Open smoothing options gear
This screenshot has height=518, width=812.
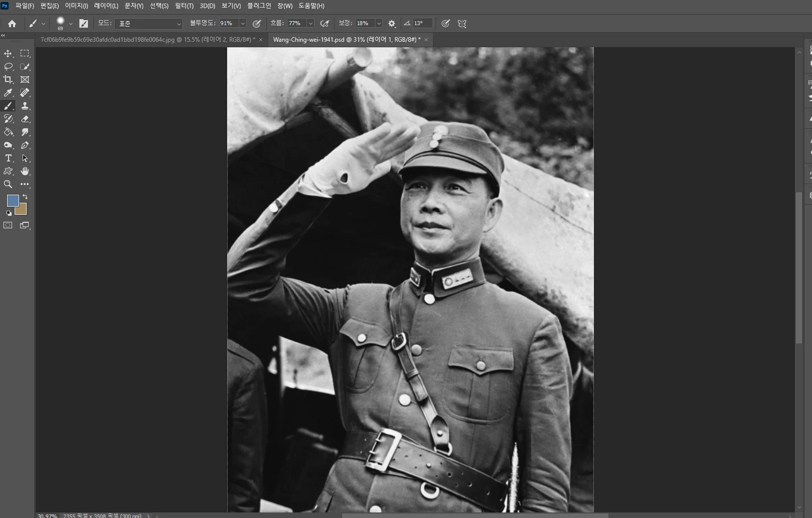point(392,23)
